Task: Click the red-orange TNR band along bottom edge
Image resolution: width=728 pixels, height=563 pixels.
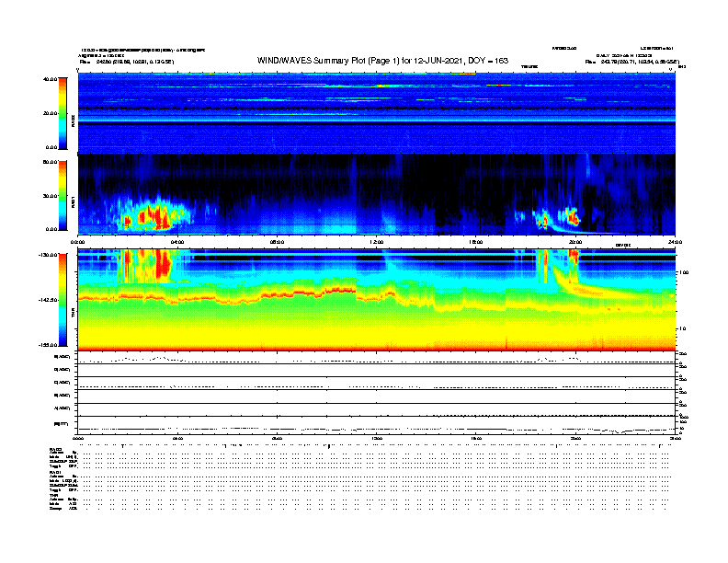Action: [376, 348]
